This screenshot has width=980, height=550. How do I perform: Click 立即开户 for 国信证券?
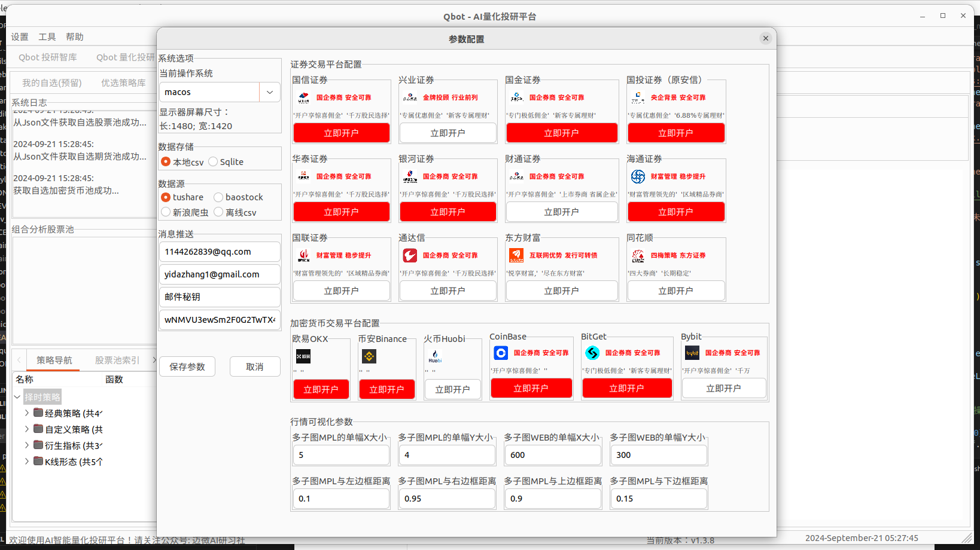click(x=341, y=133)
